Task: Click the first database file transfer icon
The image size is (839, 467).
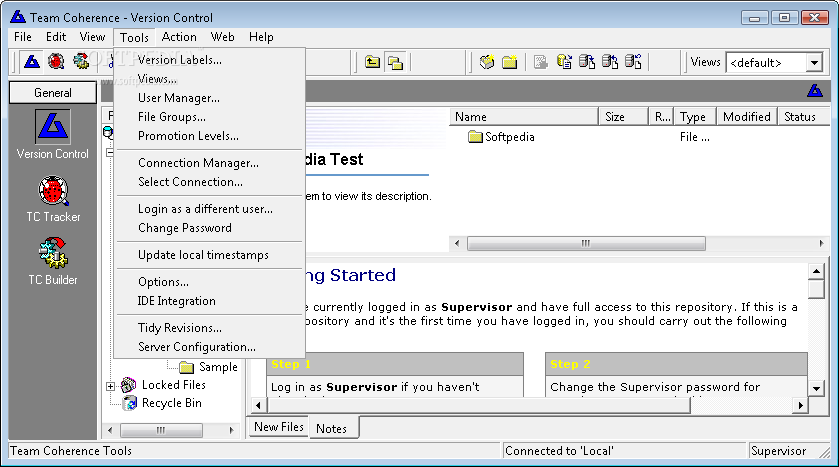Action: [564, 63]
